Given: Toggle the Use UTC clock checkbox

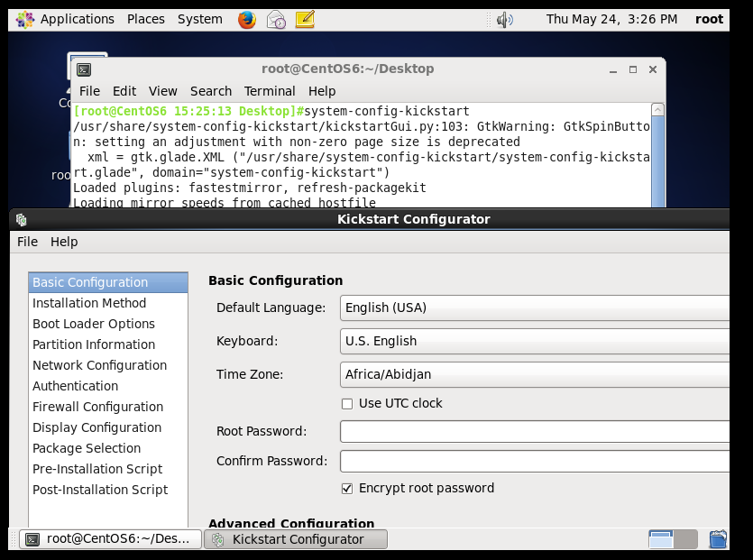Looking at the screenshot, I should pos(347,404).
